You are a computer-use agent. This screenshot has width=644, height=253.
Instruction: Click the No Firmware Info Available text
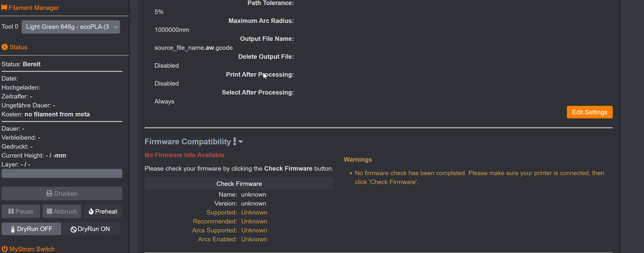[x=184, y=155]
